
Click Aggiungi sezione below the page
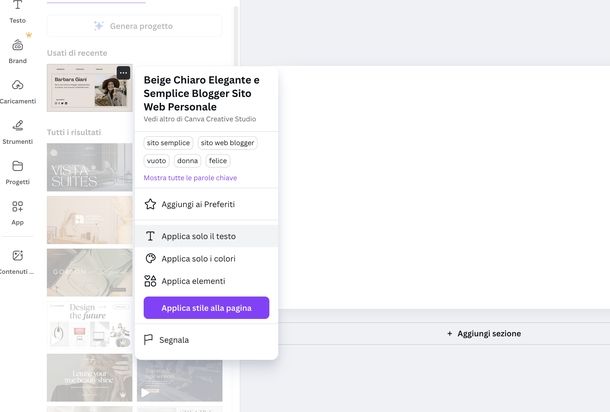pos(484,333)
